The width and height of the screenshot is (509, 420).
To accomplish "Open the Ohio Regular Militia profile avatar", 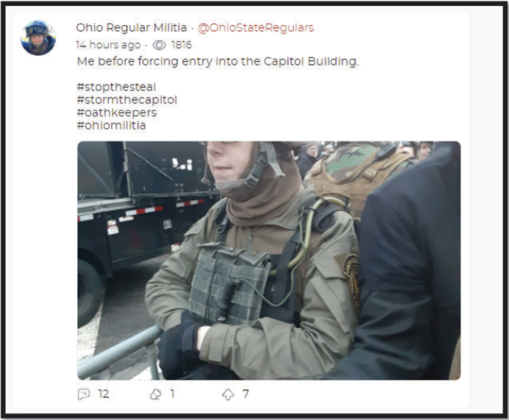I will 38,38.
